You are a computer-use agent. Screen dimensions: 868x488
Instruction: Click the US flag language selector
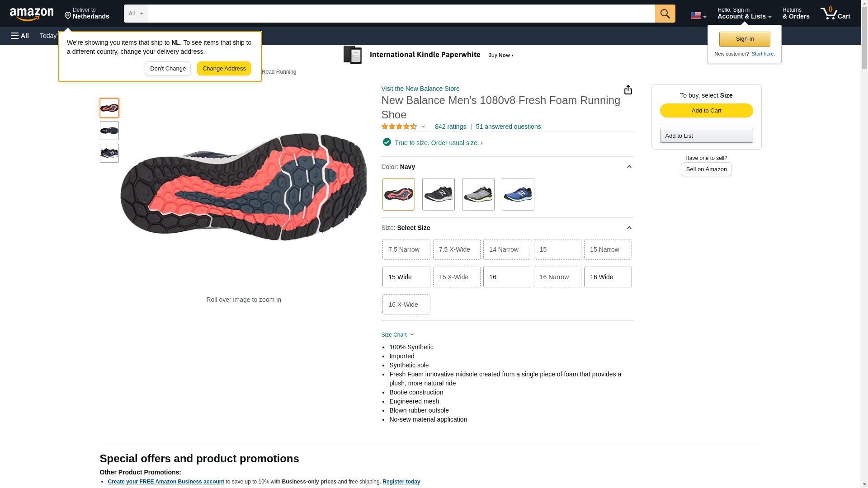[x=698, y=15]
